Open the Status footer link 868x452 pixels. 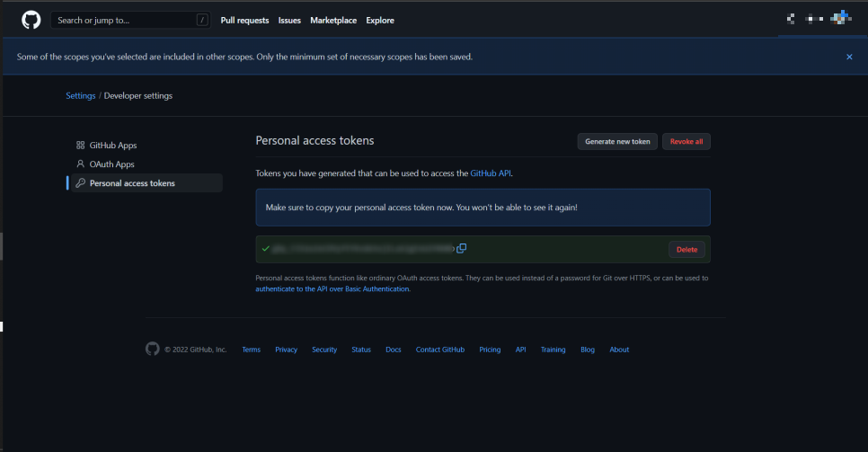[361, 350]
